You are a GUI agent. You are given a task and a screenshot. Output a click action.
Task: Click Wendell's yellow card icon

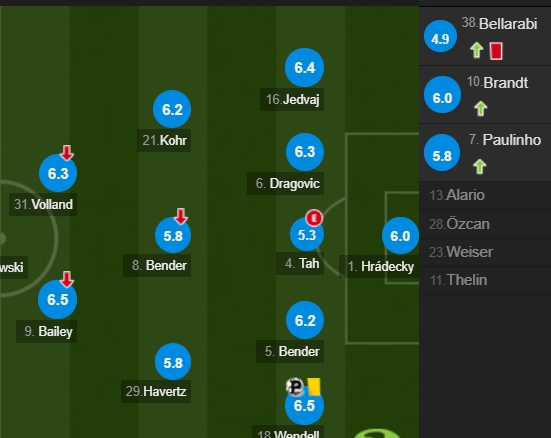pyautogui.click(x=314, y=387)
